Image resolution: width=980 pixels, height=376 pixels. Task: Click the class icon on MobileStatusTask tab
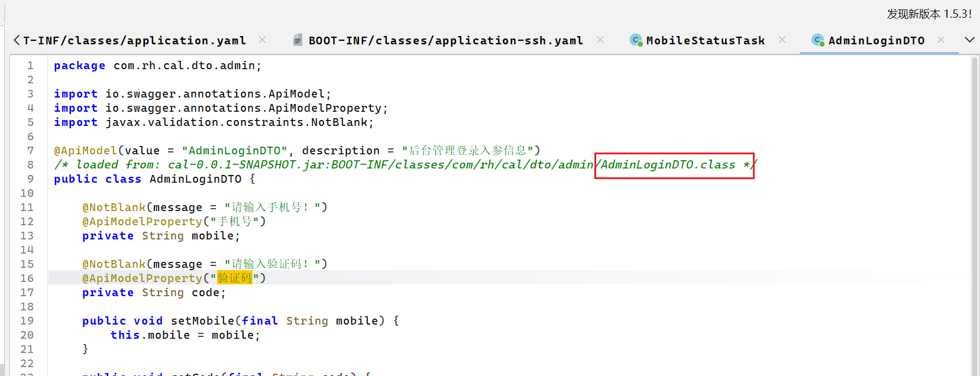pos(636,40)
